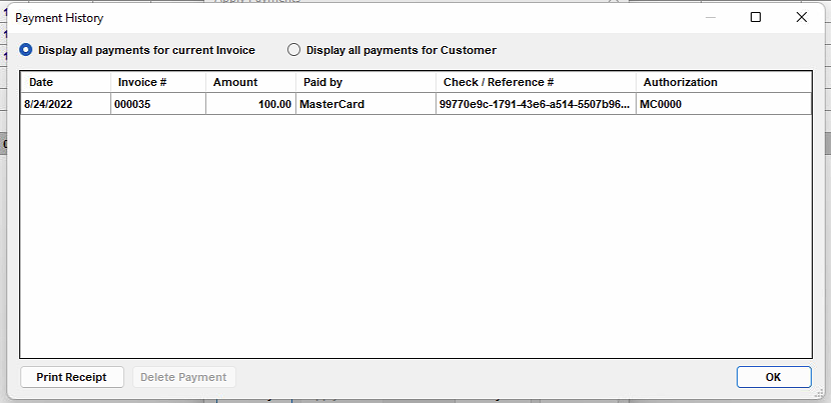Click the Check / Reference # column header
This screenshot has height=403, width=831.
coord(536,82)
